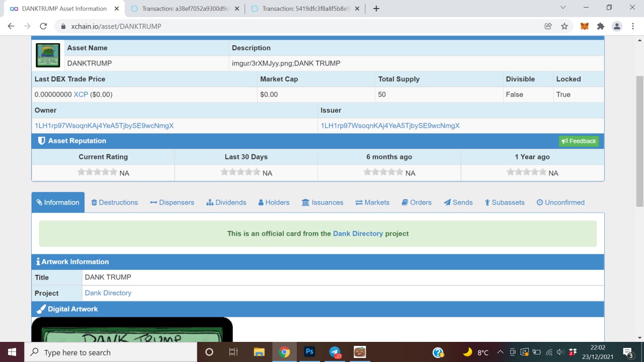Open the Sends tab
Screen dimensions: 644x362
point(458,202)
